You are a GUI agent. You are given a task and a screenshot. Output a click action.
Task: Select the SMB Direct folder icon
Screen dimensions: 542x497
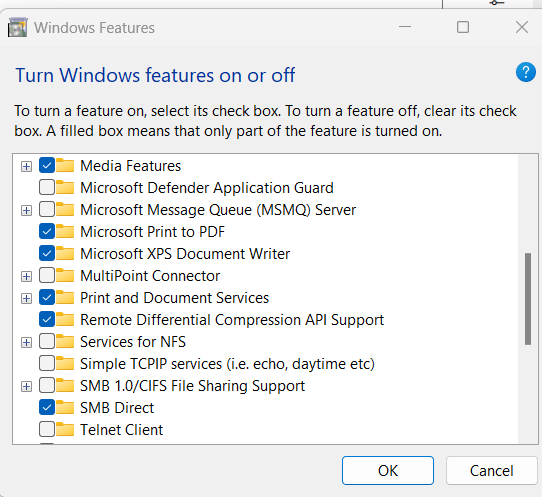click(65, 407)
